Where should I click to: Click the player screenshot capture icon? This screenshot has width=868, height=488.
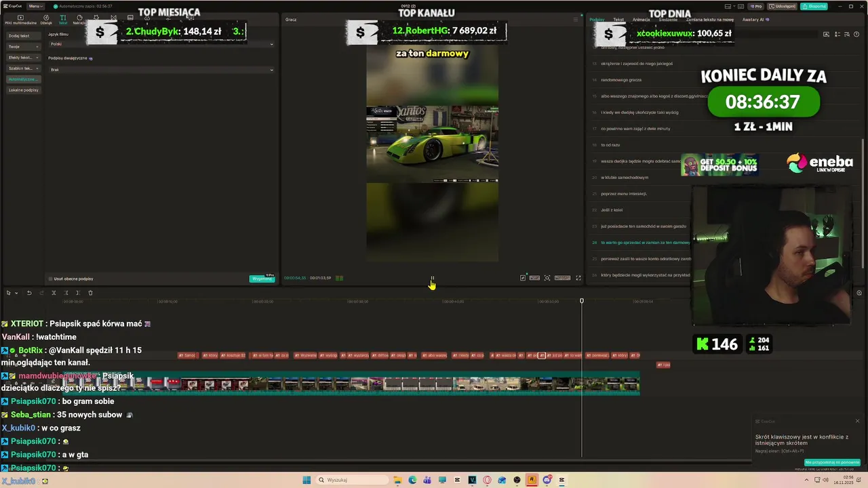(547, 278)
